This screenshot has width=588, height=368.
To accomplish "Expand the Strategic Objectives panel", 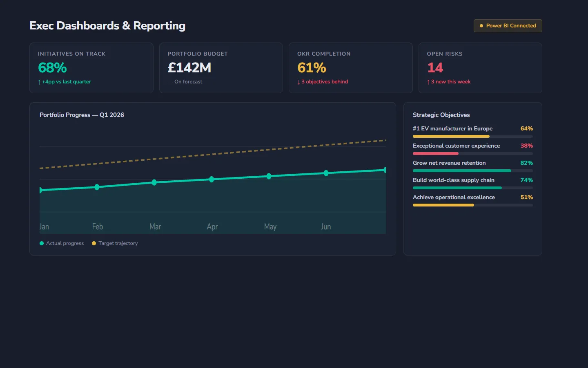I will (441, 115).
